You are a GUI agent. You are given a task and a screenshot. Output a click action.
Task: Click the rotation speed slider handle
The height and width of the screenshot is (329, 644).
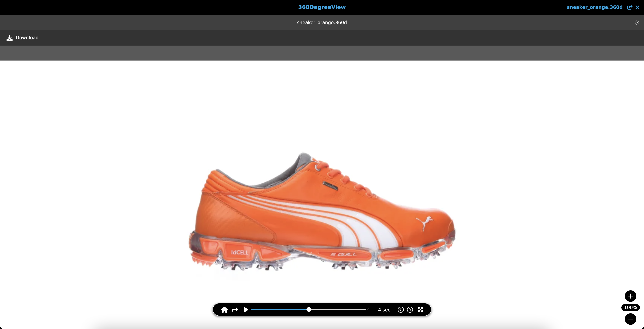tap(309, 309)
